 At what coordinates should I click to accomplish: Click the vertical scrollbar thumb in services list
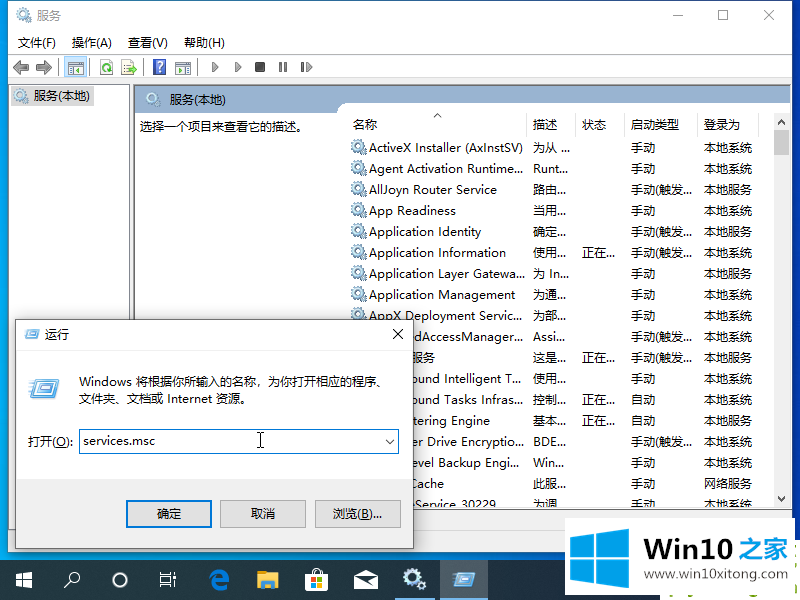(781, 142)
